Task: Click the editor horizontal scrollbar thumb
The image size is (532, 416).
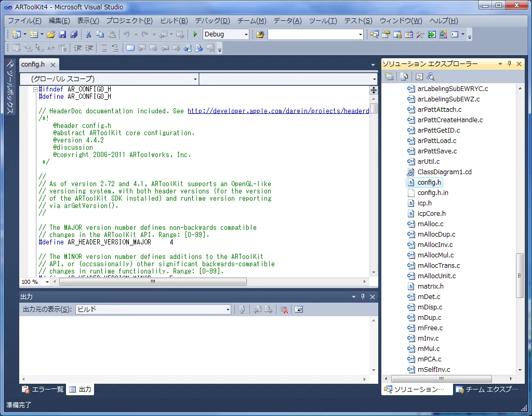Action: point(153,281)
